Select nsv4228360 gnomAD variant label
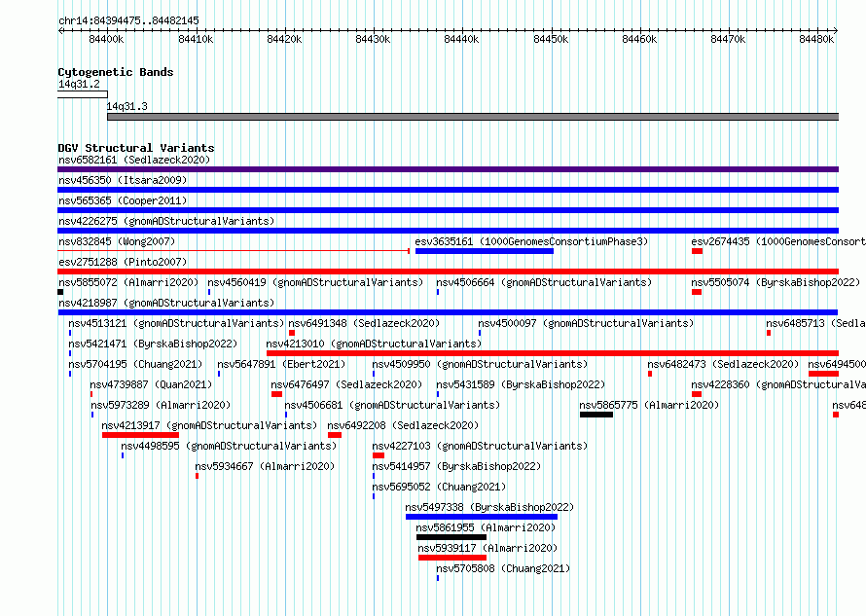This screenshot has width=866, height=616. click(x=778, y=384)
